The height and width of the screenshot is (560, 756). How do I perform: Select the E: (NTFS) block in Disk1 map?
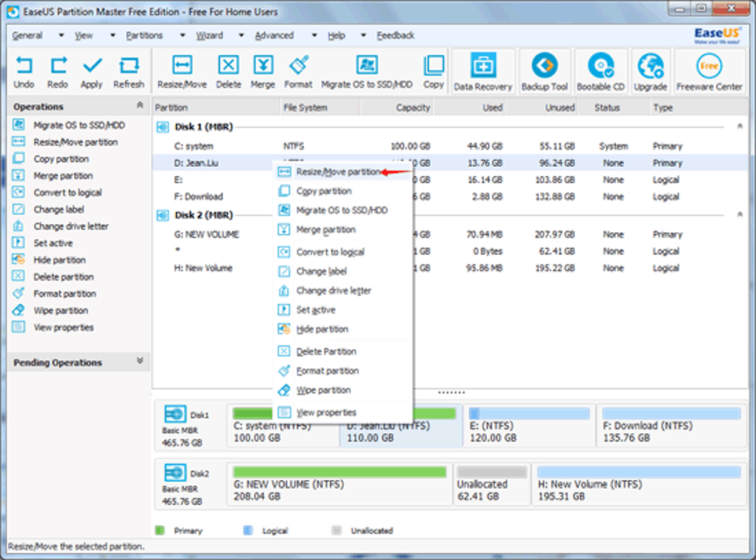529,426
